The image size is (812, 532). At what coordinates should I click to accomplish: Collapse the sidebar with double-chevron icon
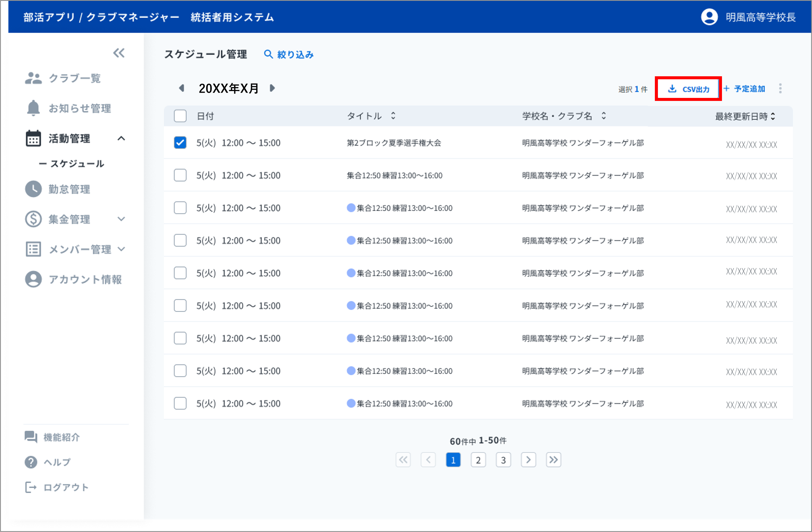(119, 53)
